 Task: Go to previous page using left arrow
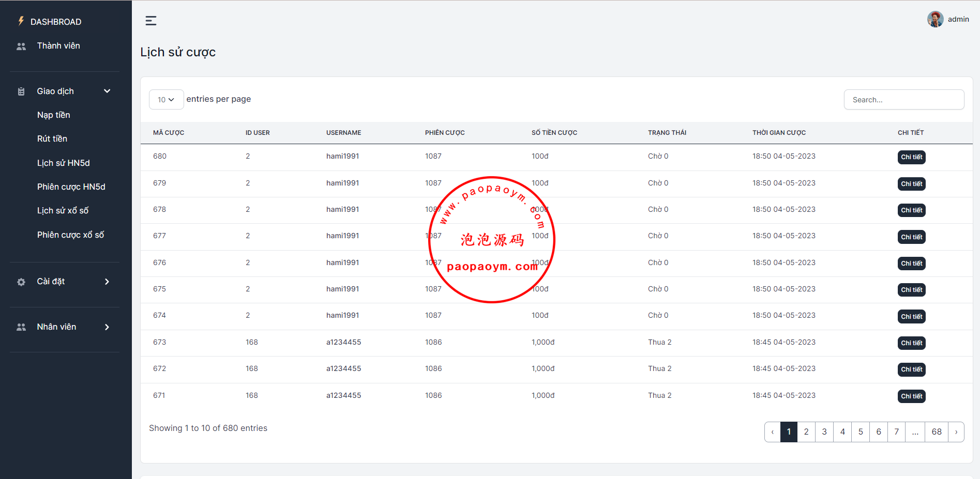pos(773,432)
